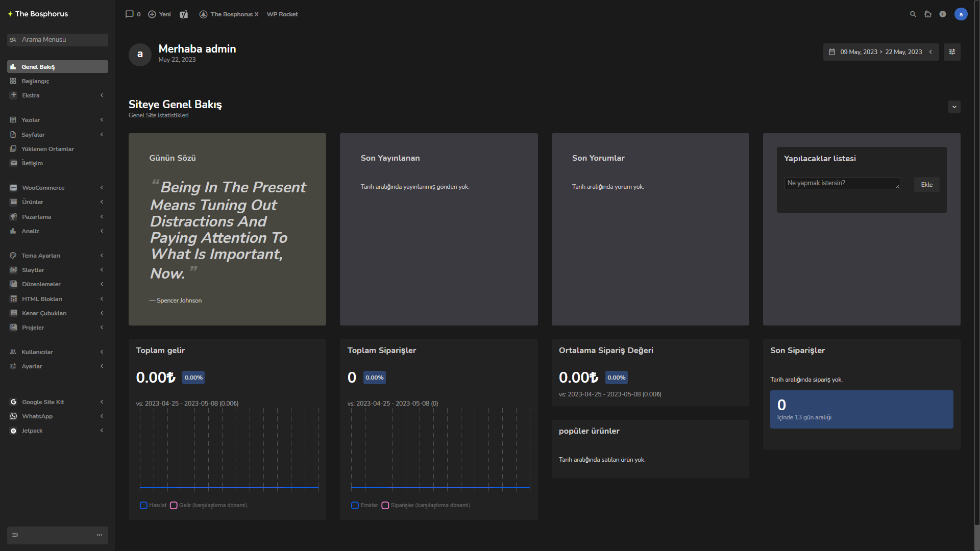Click The Bosphorus site title logo

point(38,14)
